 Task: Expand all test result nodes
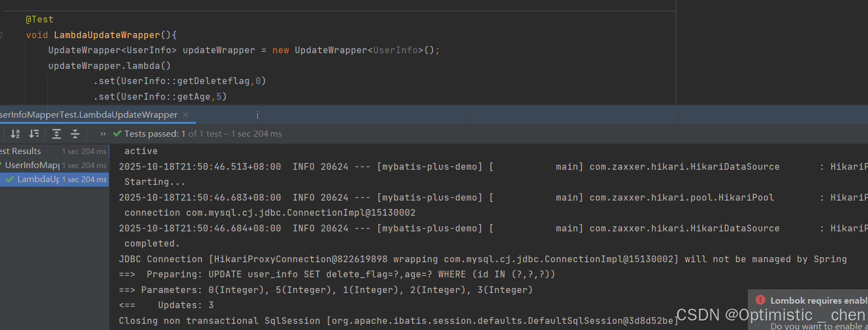[x=57, y=134]
